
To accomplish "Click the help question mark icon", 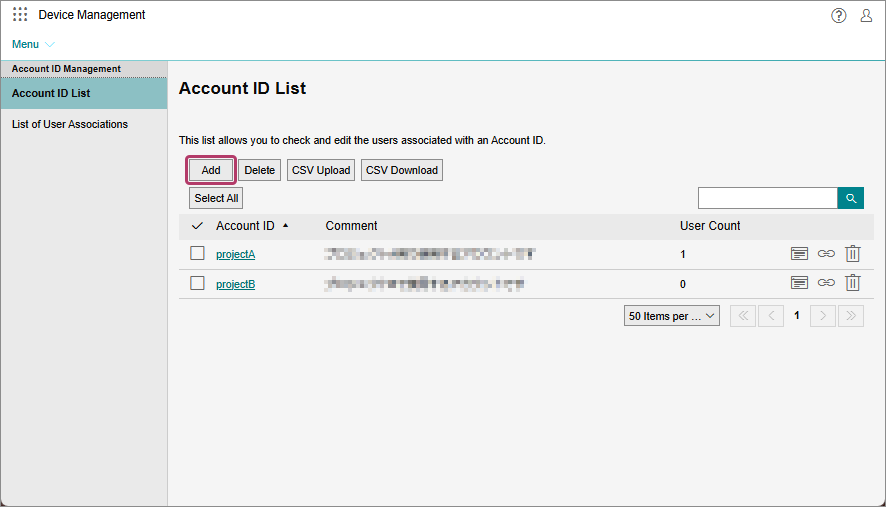I will point(839,15).
